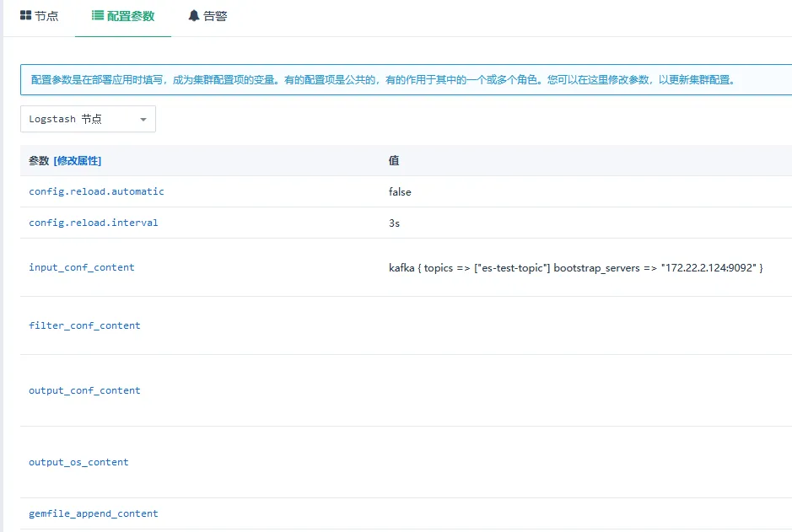The image size is (792, 532).
Task: Click the config.reload.interval parameter name
Action: (x=93, y=223)
